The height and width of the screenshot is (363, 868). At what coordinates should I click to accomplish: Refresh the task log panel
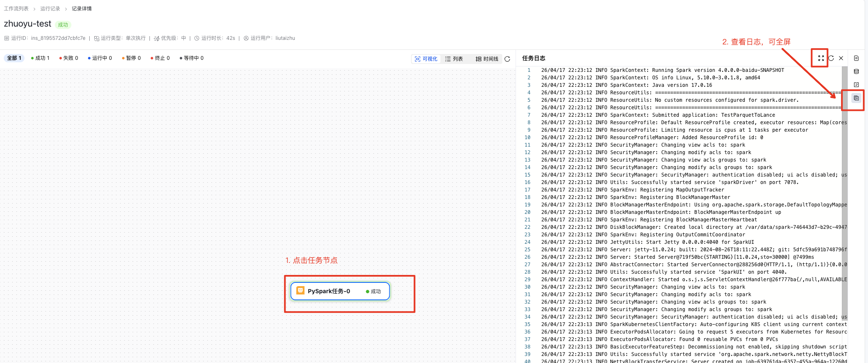tap(831, 58)
